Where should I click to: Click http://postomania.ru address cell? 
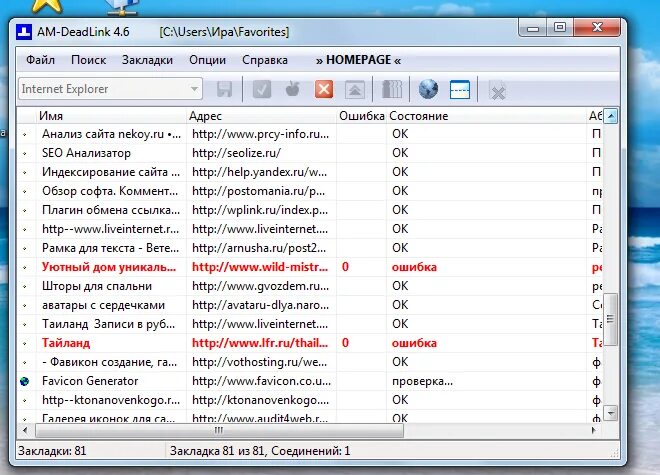click(258, 191)
